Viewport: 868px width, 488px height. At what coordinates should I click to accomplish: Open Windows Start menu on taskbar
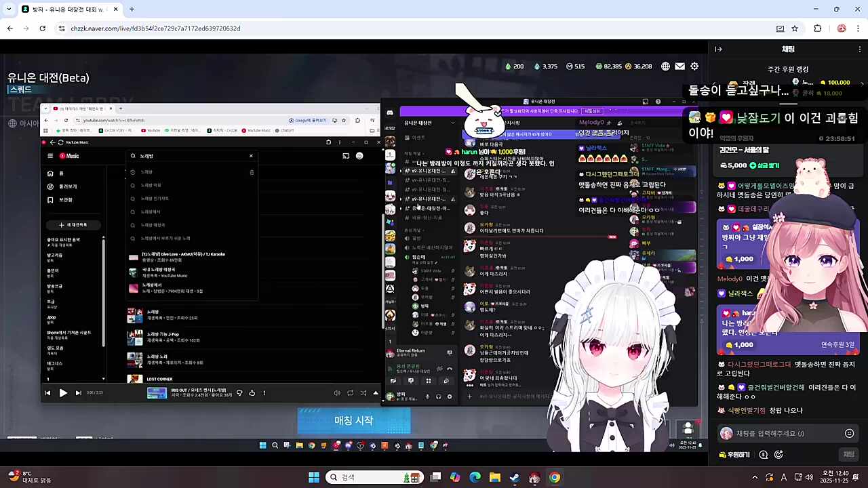click(314, 477)
